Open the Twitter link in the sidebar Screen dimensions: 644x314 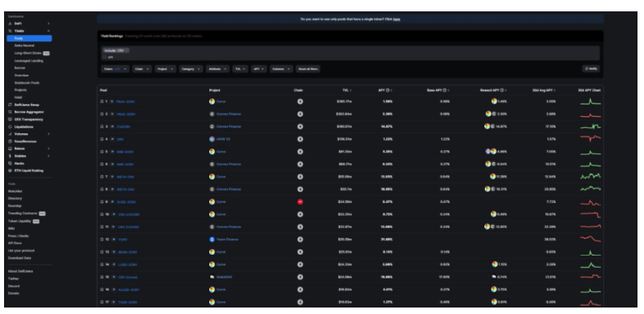click(x=13, y=278)
